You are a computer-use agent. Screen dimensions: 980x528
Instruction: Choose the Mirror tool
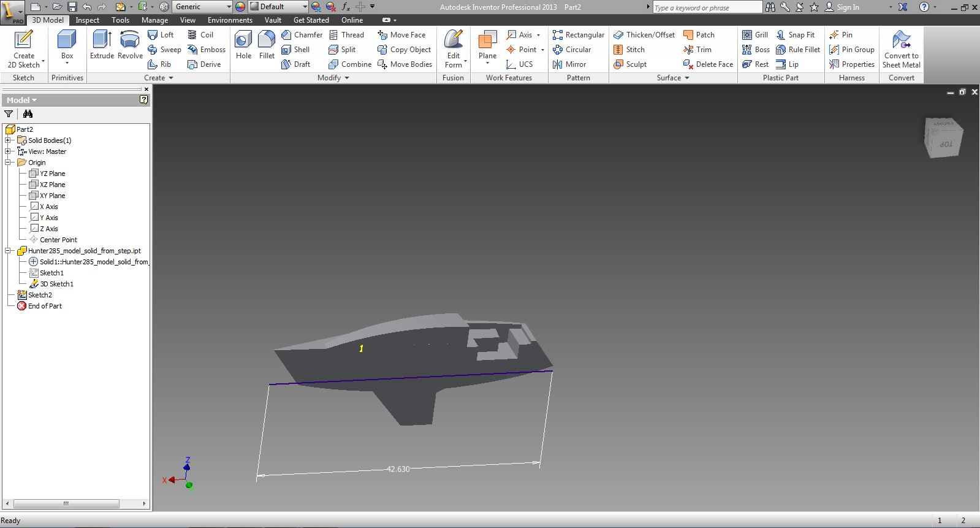coord(569,64)
